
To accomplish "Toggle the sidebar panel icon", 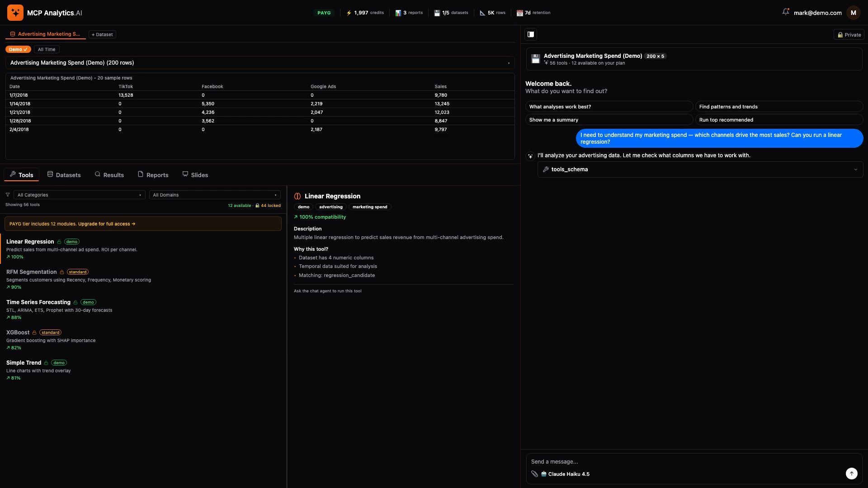I will 531,34.
